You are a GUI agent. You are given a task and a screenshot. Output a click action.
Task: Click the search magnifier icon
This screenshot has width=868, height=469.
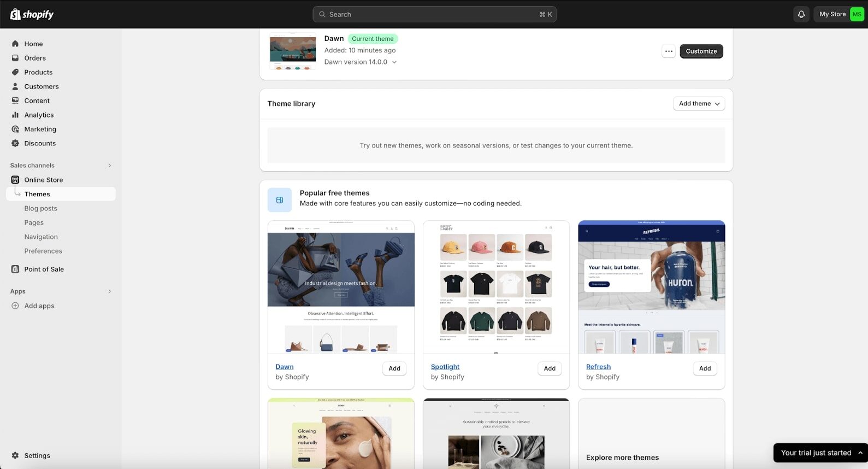(x=322, y=14)
